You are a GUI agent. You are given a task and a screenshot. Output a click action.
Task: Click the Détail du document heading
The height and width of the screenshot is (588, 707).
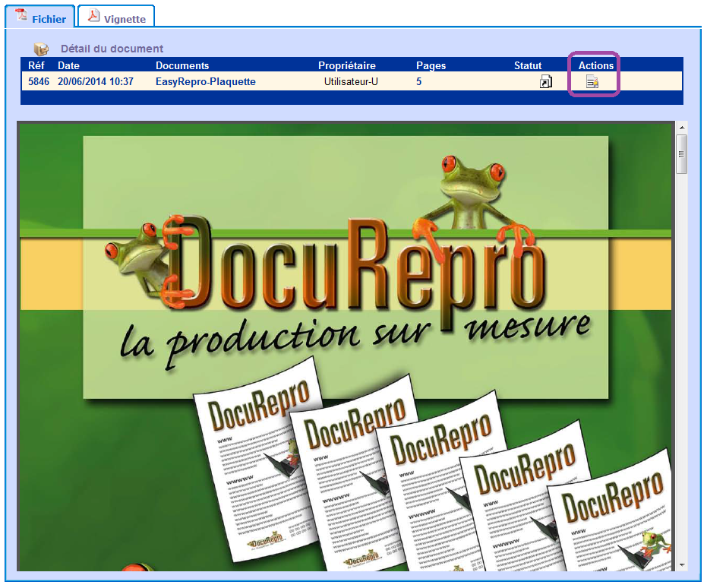click(x=112, y=49)
